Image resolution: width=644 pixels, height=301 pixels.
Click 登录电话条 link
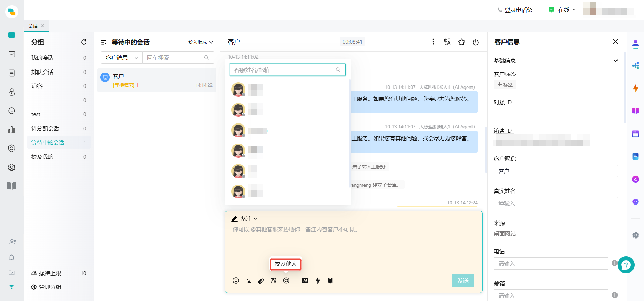[515, 10]
